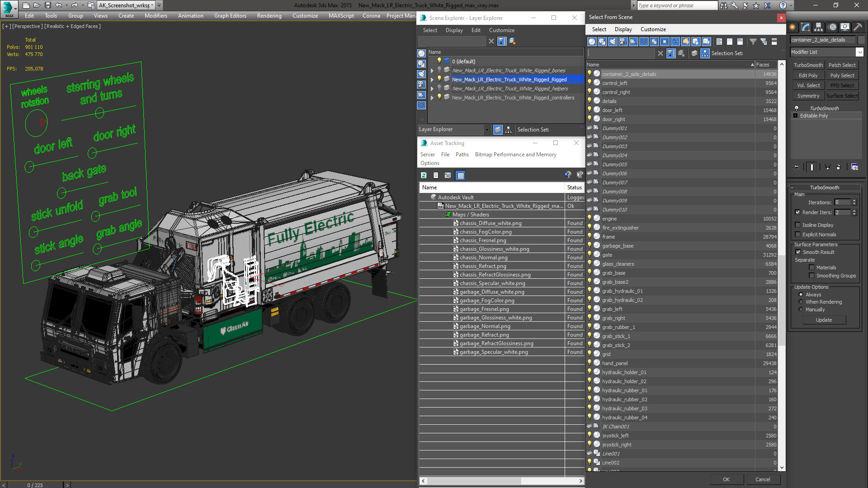
Task: Toggle Display Bone Objects filter icon
Action: (x=675, y=42)
